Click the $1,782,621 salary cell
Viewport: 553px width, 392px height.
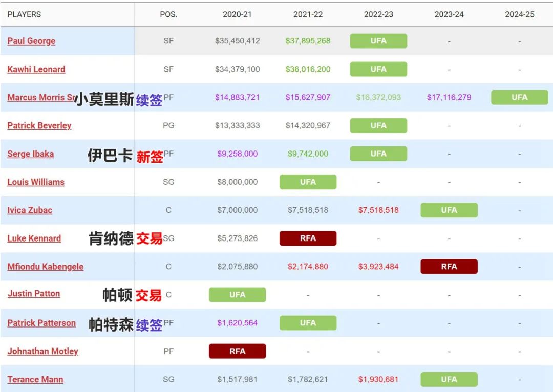[x=308, y=379]
